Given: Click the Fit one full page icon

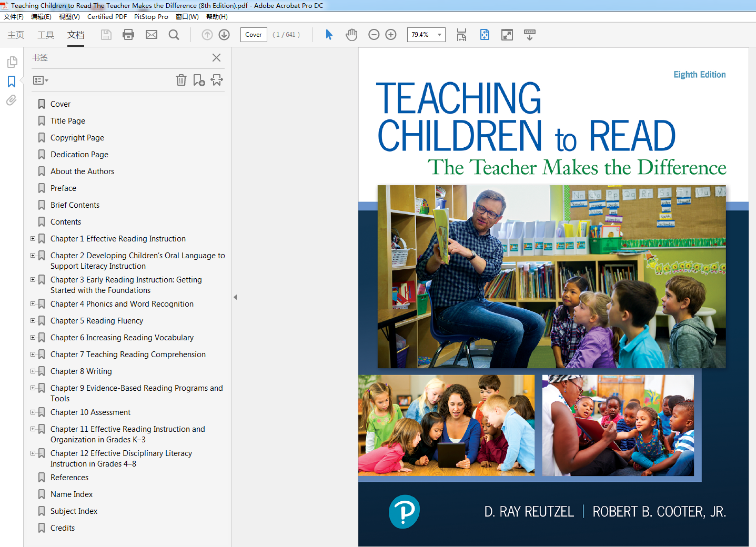Looking at the screenshot, I should pos(485,35).
